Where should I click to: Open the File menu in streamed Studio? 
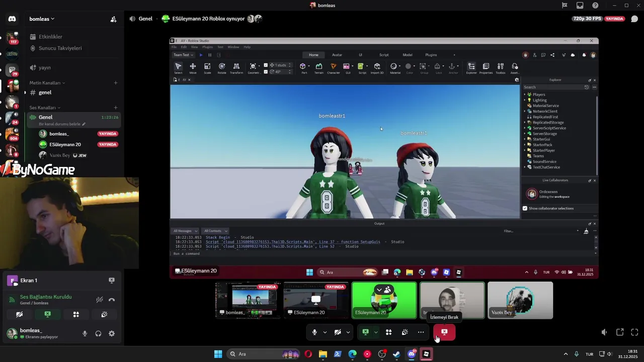click(x=174, y=47)
